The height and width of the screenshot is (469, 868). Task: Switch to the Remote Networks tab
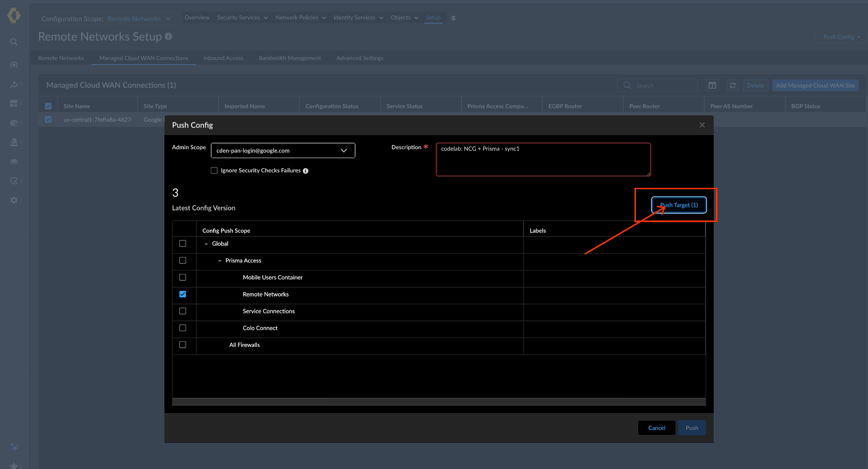pos(61,58)
